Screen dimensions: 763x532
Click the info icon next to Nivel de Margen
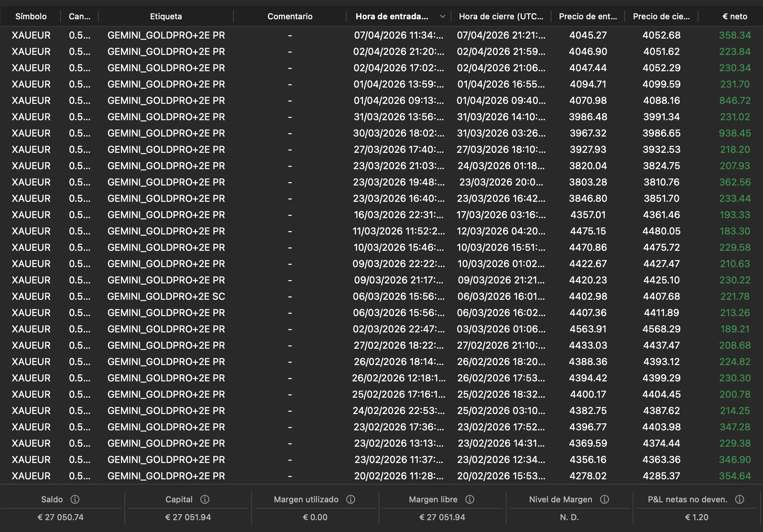pyautogui.click(x=605, y=499)
